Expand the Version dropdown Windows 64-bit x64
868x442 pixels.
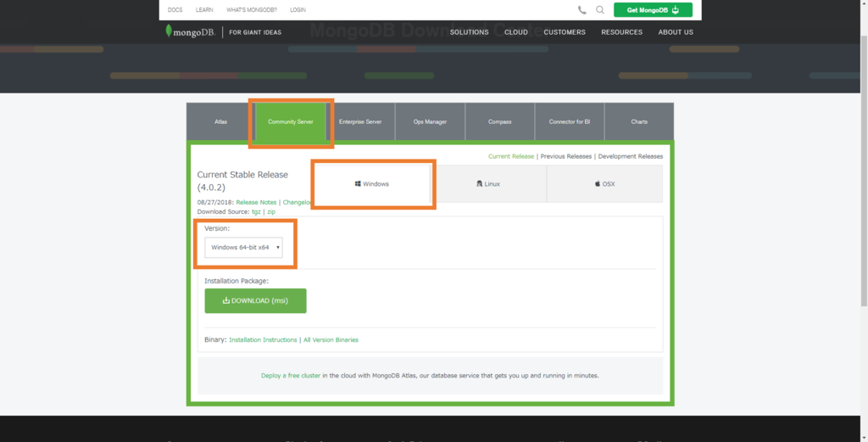tap(243, 248)
